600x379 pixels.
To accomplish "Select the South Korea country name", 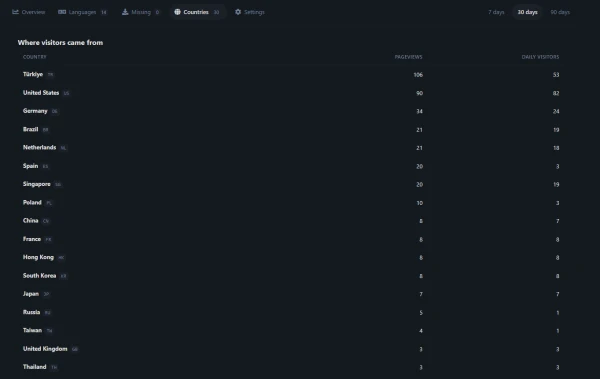I will click(39, 276).
